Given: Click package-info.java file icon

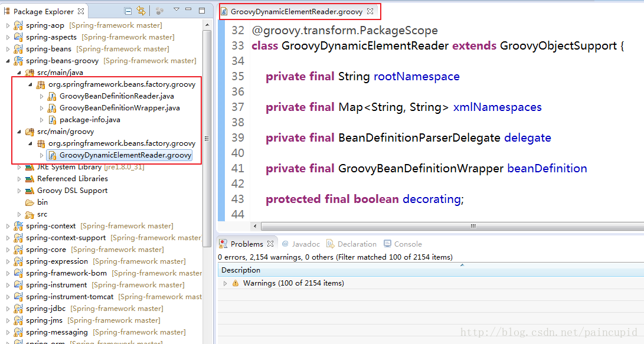Looking at the screenshot, I should [x=52, y=120].
